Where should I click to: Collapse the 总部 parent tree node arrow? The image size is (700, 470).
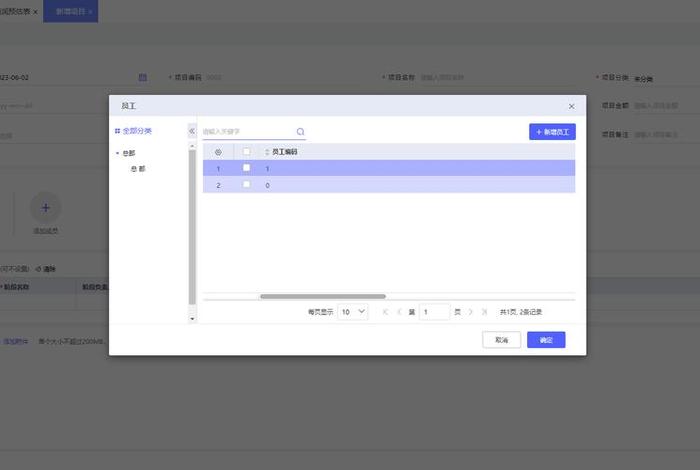tap(117, 153)
